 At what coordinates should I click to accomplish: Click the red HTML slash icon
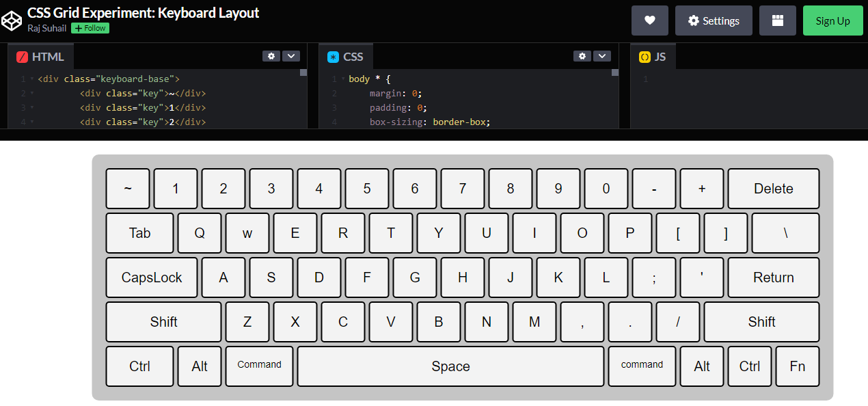pyautogui.click(x=22, y=57)
